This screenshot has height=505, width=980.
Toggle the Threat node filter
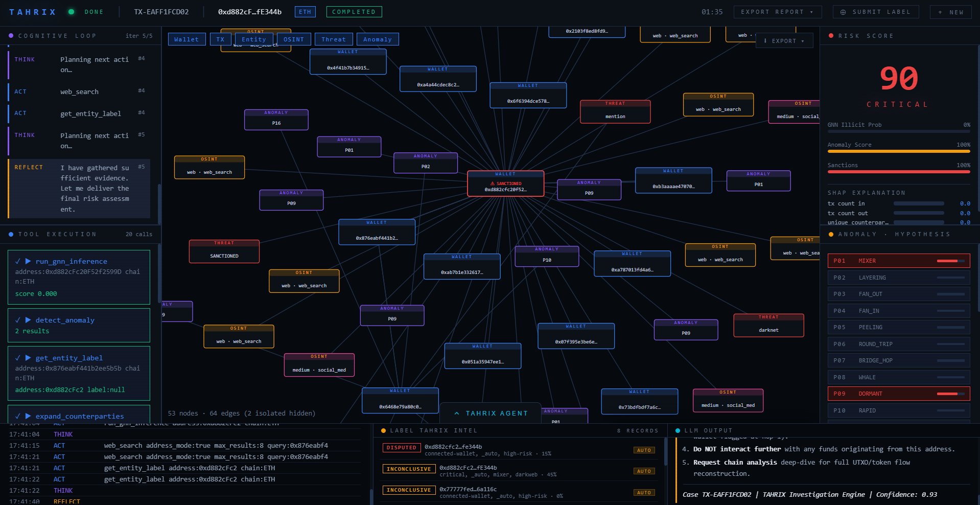tap(334, 39)
